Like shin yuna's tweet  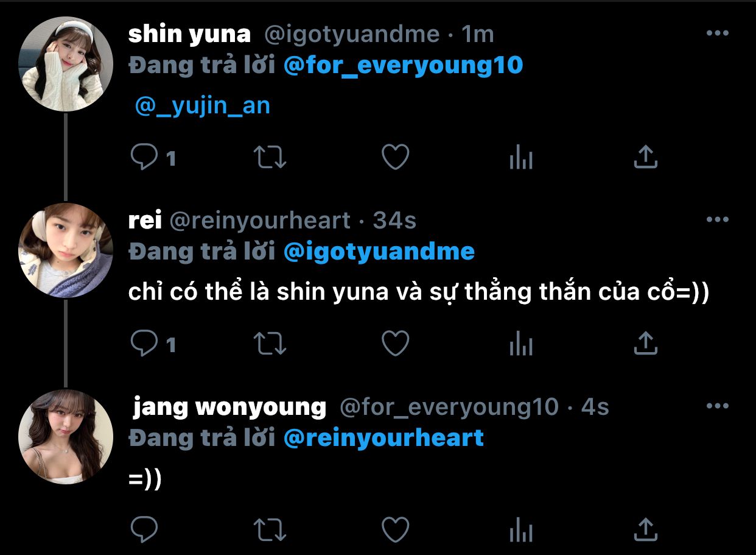[x=395, y=157]
